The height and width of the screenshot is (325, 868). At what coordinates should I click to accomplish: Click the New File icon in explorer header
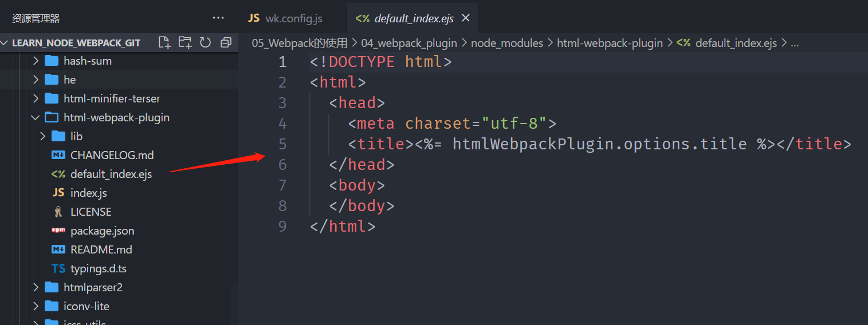[164, 42]
